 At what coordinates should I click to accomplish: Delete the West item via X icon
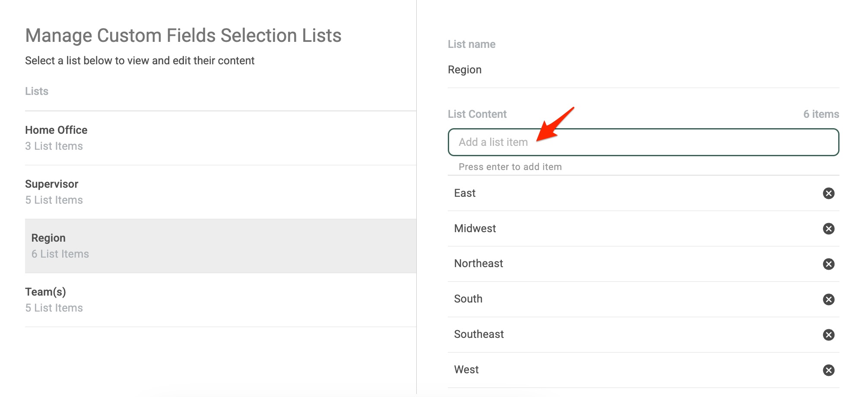tap(828, 370)
